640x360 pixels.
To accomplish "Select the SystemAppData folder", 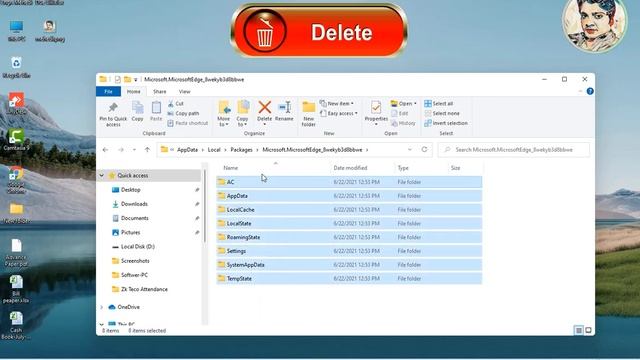I will click(x=349, y=265).
